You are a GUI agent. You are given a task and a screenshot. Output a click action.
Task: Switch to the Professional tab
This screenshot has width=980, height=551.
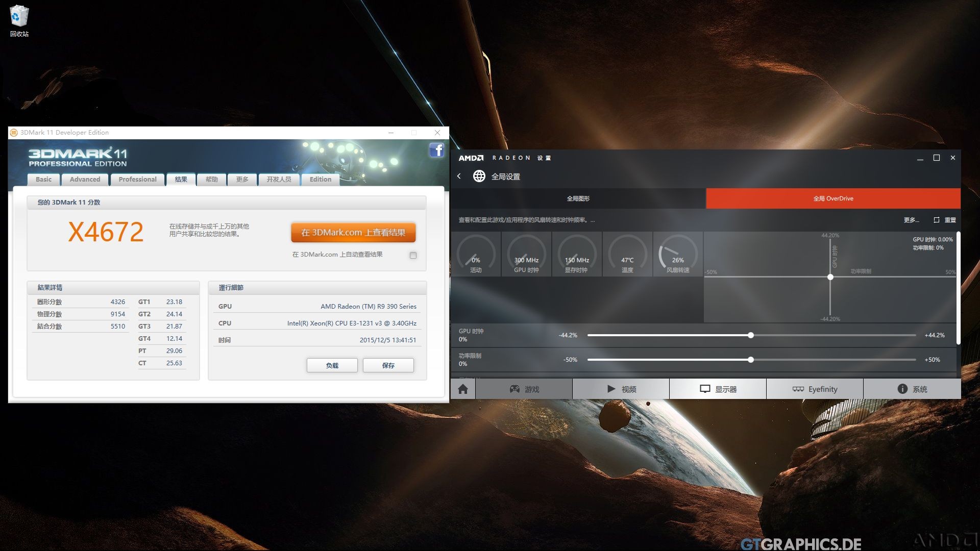point(137,180)
